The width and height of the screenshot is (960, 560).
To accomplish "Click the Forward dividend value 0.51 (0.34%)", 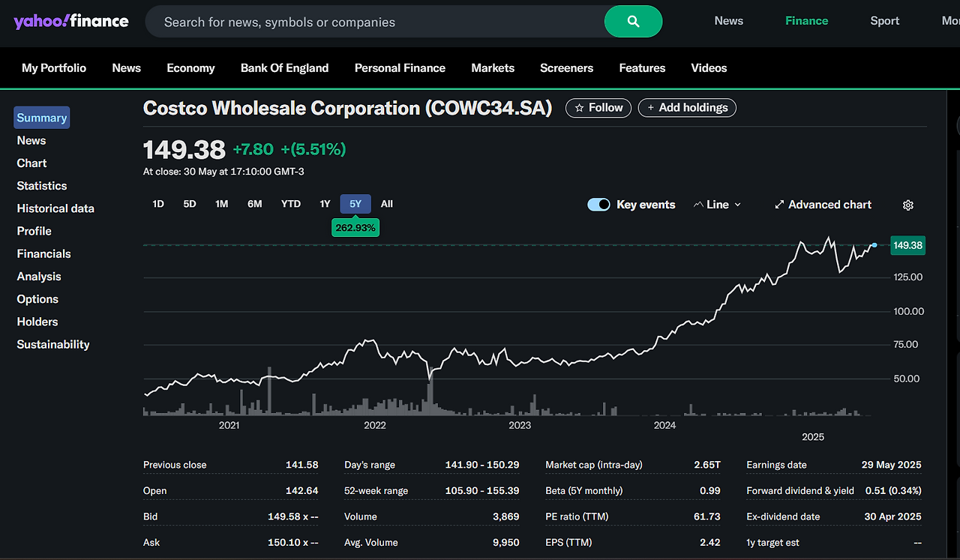I will [893, 491].
